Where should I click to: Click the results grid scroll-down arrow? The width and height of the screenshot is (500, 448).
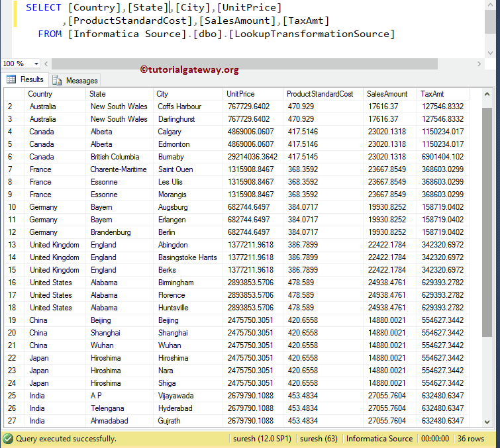pyautogui.click(x=487, y=422)
